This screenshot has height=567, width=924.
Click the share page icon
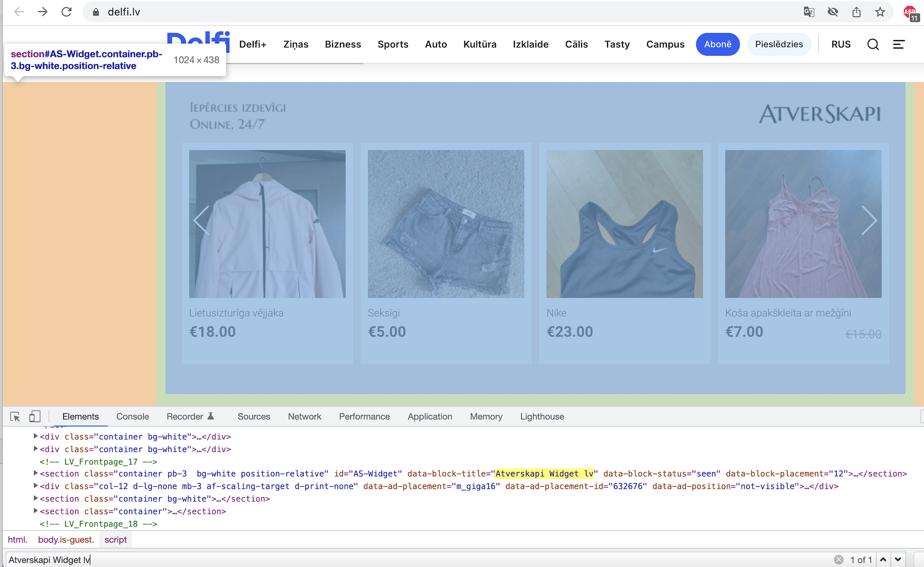(857, 12)
